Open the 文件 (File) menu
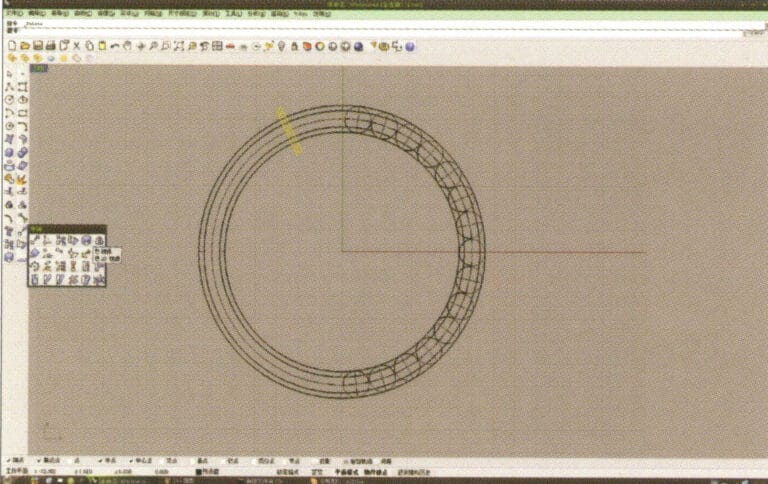The height and width of the screenshot is (484, 768). pyautogui.click(x=12, y=15)
